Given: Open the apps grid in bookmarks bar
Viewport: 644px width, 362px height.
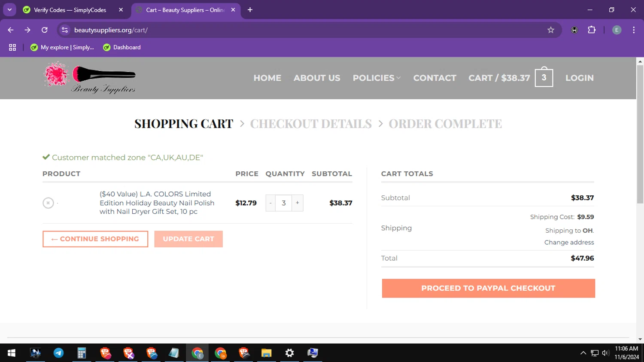Looking at the screenshot, I should [x=12, y=47].
